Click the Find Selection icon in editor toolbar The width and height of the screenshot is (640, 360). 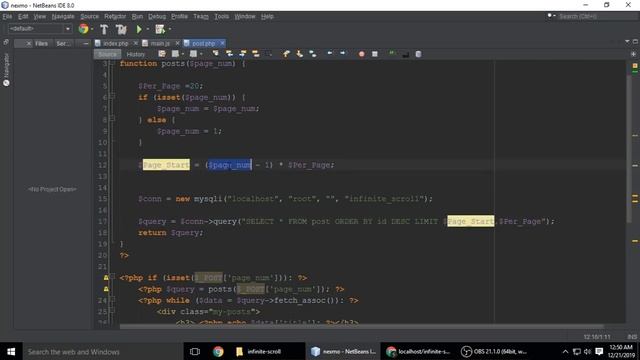216,54
